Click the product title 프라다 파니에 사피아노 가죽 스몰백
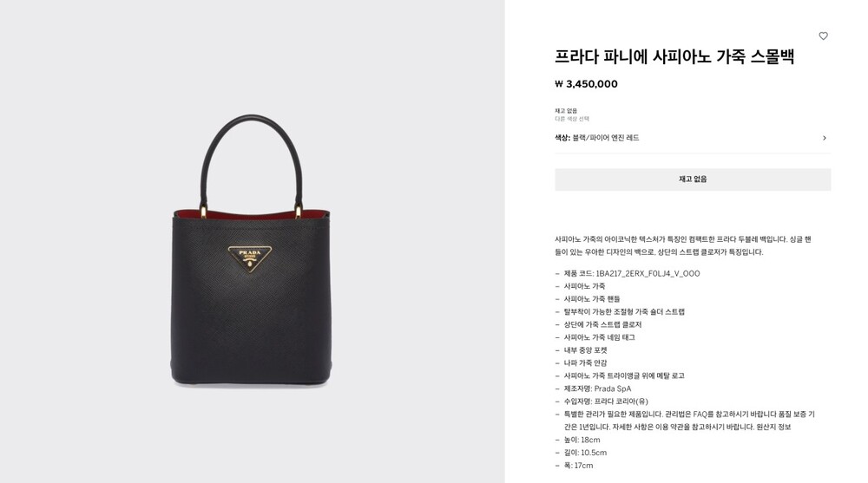This screenshot has width=868, height=483. click(674, 56)
